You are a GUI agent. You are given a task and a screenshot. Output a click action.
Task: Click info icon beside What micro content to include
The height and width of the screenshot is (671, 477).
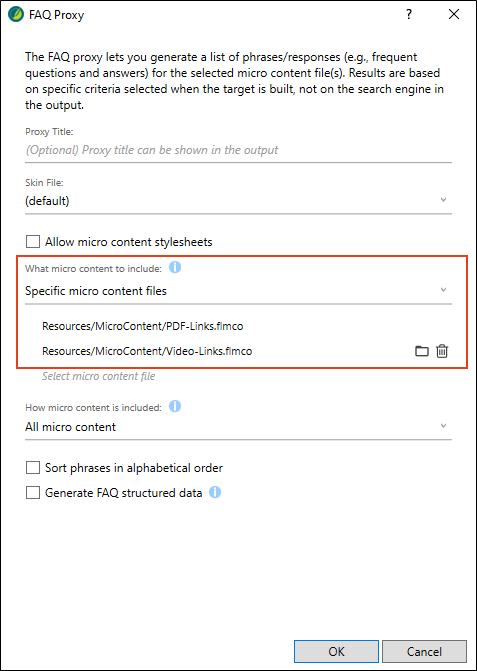tap(175, 267)
